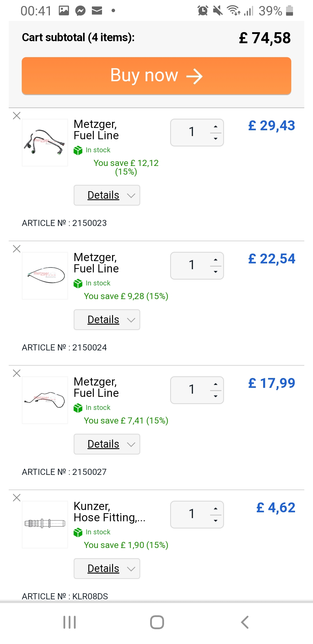
Task: Decrease quantity of the £ 22,54 Fuel Line
Action: click(x=215, y=272)
